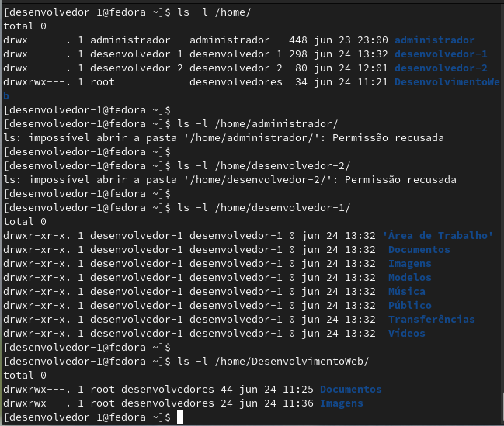Click the Público folder entry
The image size is (504, 426).
click(x=410, y=306)
